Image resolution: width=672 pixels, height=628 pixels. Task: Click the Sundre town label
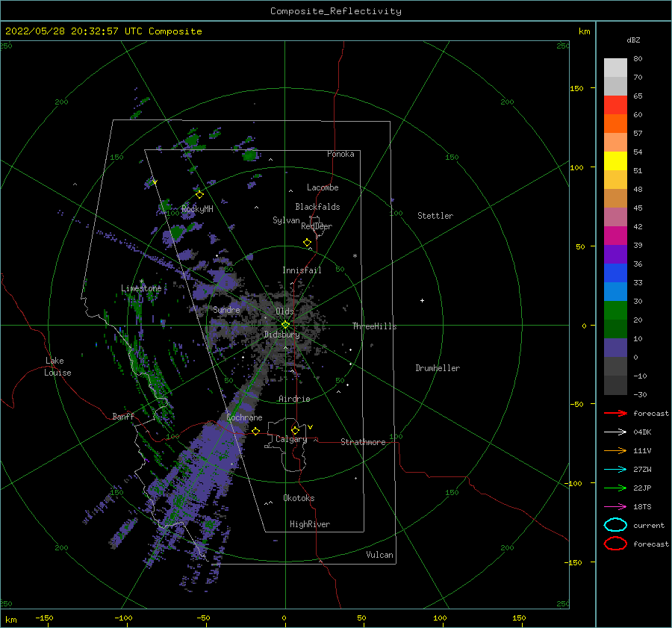point(226,309)
